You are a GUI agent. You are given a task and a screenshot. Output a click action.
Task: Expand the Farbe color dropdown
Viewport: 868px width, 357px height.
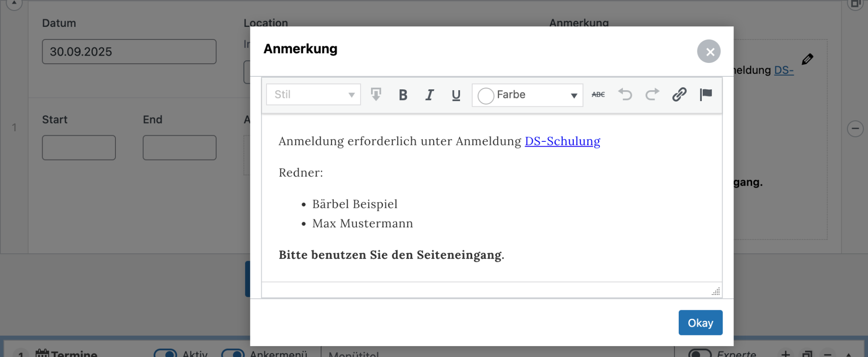[574, 95]
